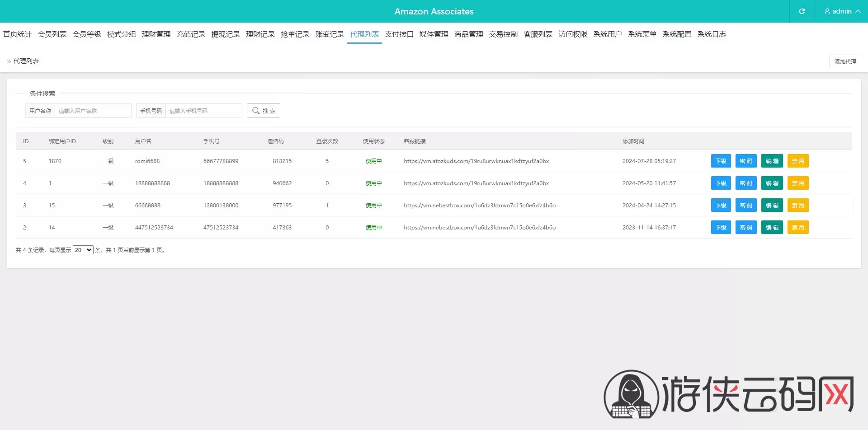Select the active 代理列表 tab

(364, 34)
